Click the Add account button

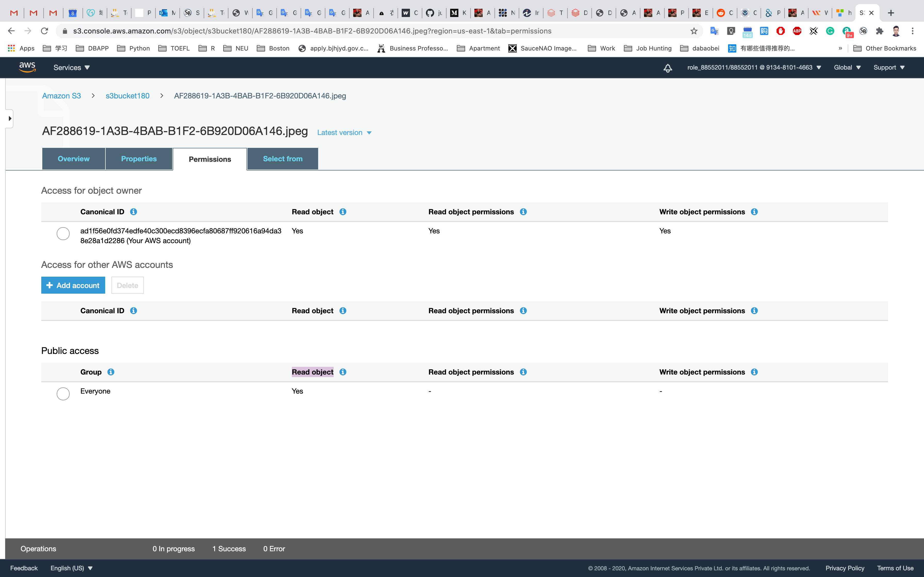click(73, 285)
